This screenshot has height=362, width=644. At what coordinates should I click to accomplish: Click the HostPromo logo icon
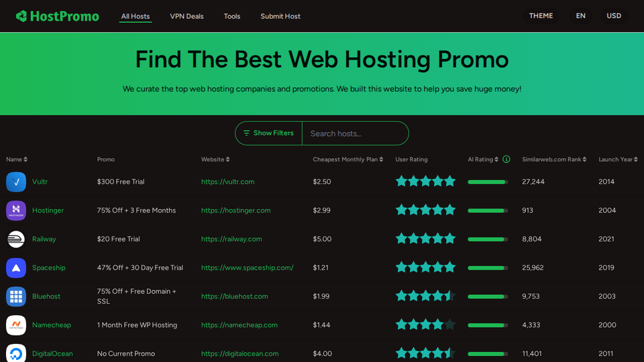pyautogui.click(x=21, y=16)
